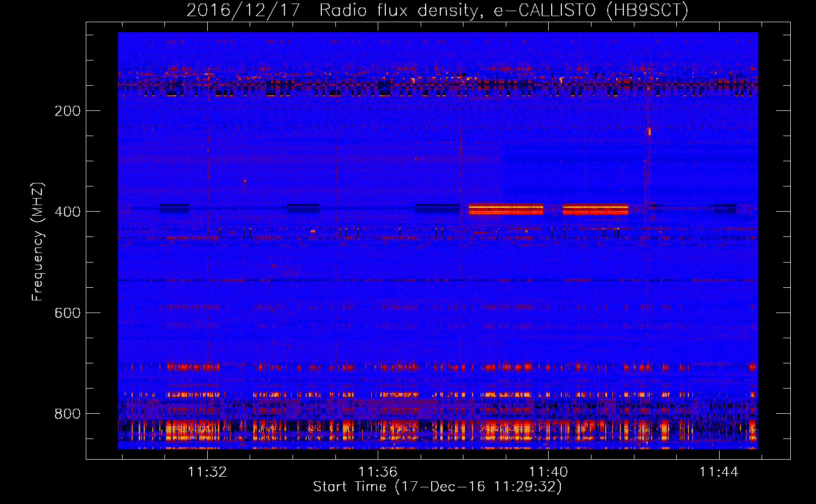Click the 400 frequency tick label

(x=68, y=212)
